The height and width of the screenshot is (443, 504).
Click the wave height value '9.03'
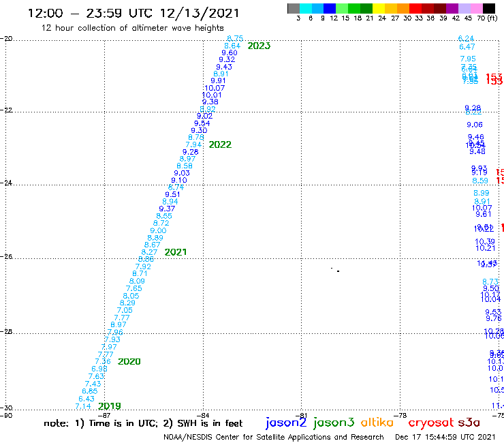[182, 173]
